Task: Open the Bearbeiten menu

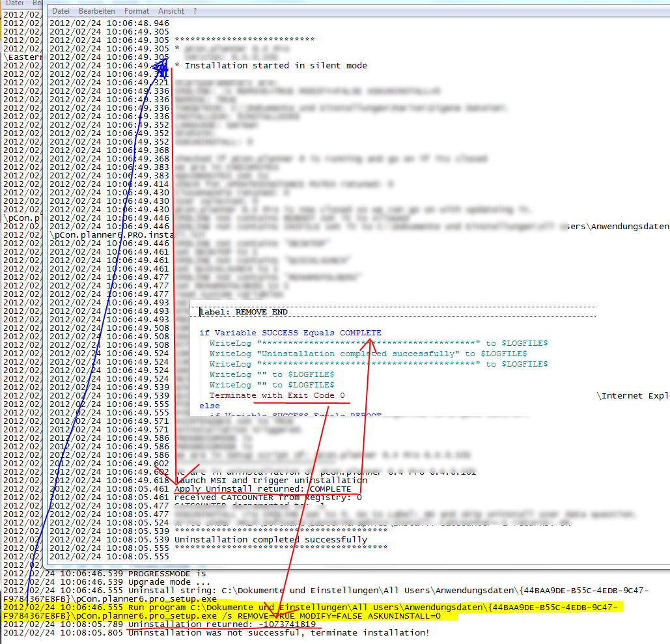Action: coord(96,10)
